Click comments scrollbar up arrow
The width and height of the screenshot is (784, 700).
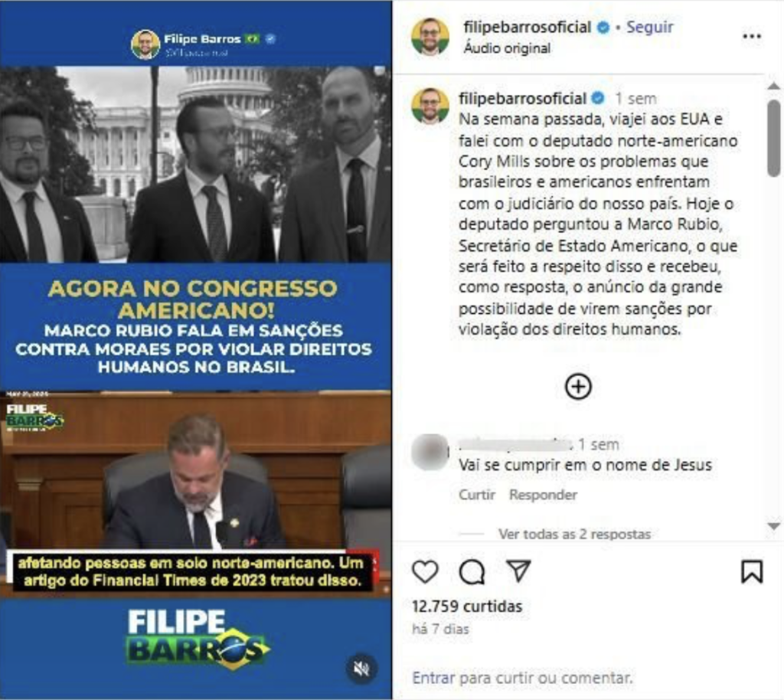773,86
